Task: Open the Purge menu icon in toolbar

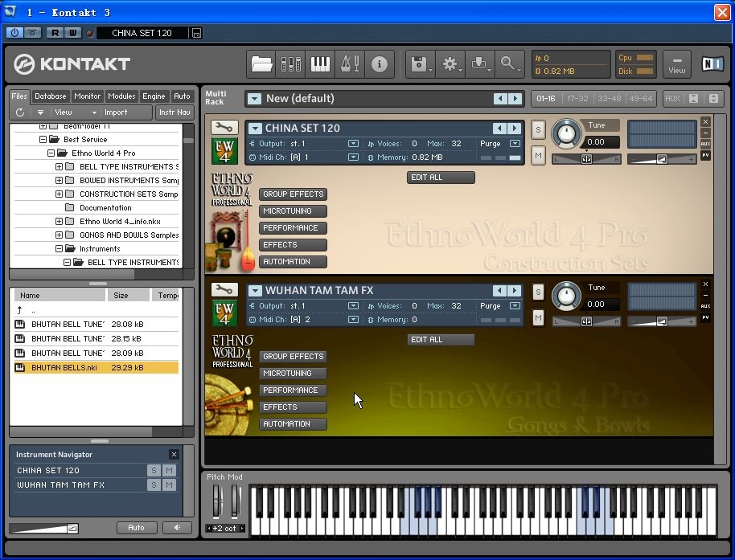Action: click(479, 63)
